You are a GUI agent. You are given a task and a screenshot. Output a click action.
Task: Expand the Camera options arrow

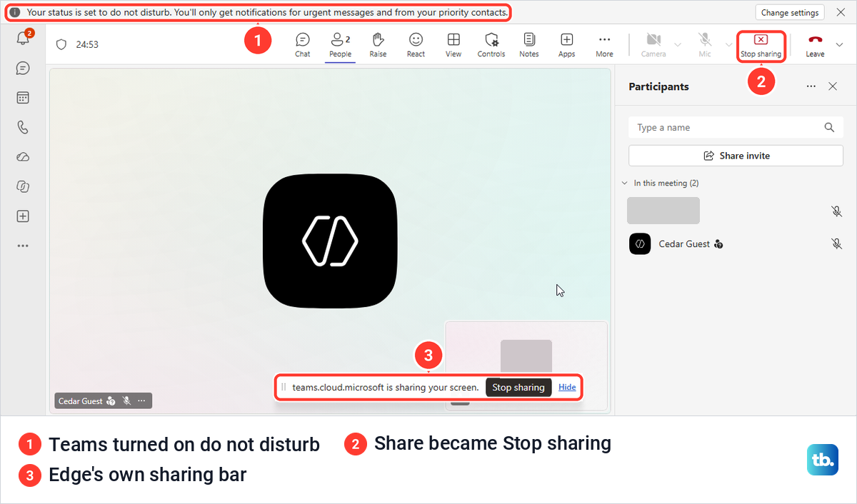(x=678, y=44)
